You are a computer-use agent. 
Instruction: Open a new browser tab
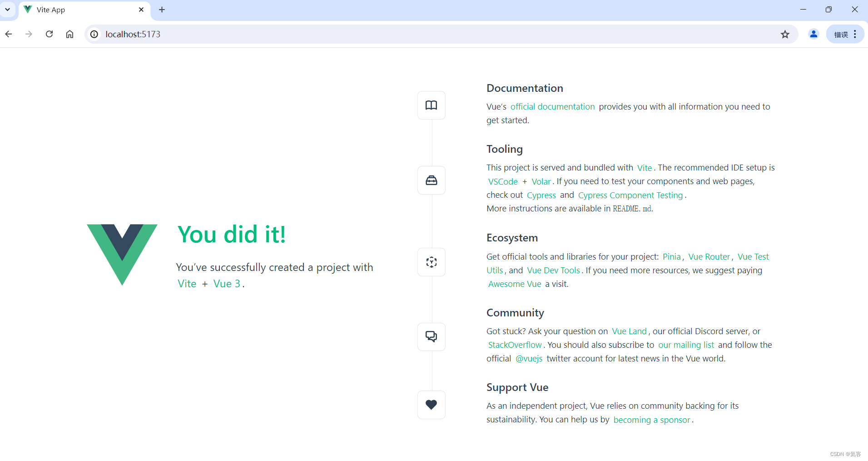tap(162, 10)
